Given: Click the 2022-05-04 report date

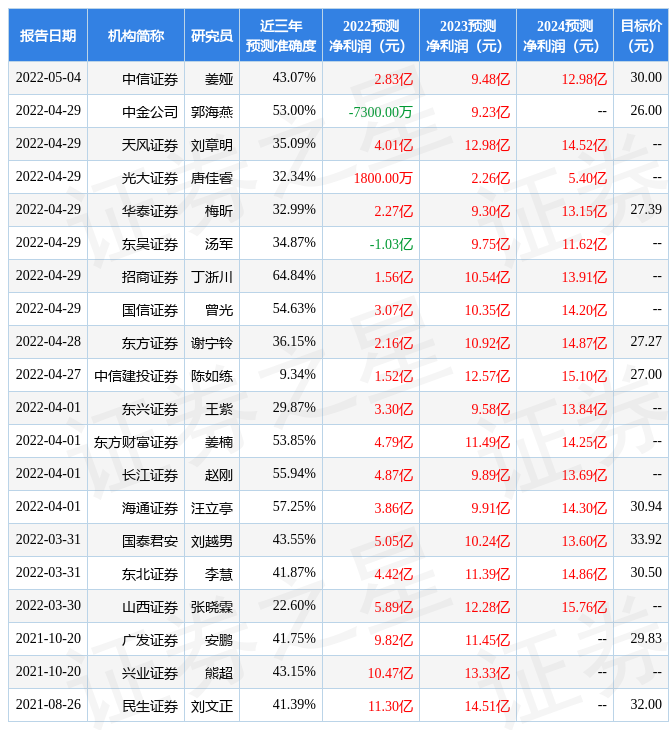Looking at the screenshot, I should click(48, 77).
